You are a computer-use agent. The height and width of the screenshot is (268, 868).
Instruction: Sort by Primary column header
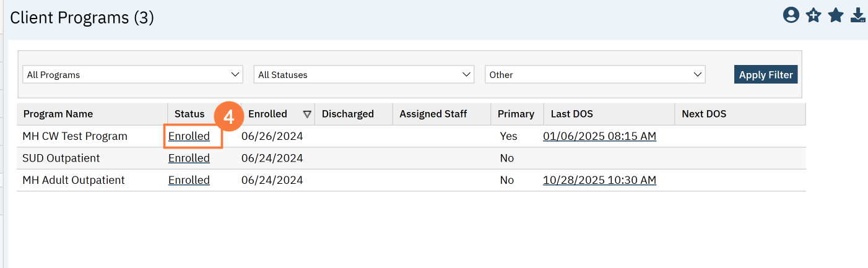click(516, 114)
